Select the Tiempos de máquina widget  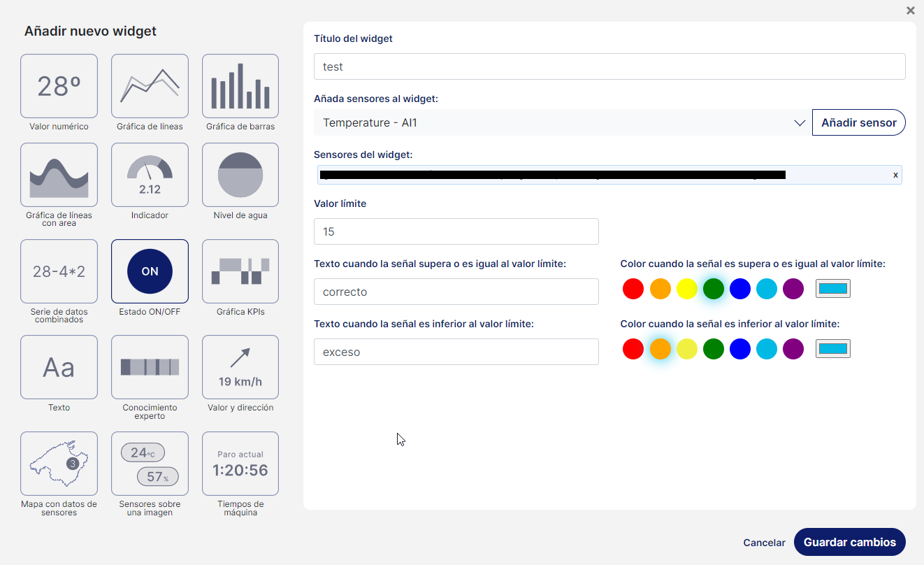click(240, 464)
